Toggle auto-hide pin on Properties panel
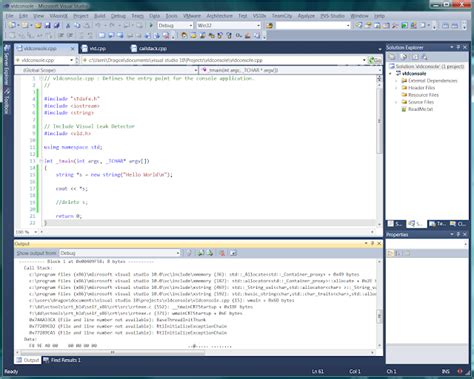 [458, 235]
